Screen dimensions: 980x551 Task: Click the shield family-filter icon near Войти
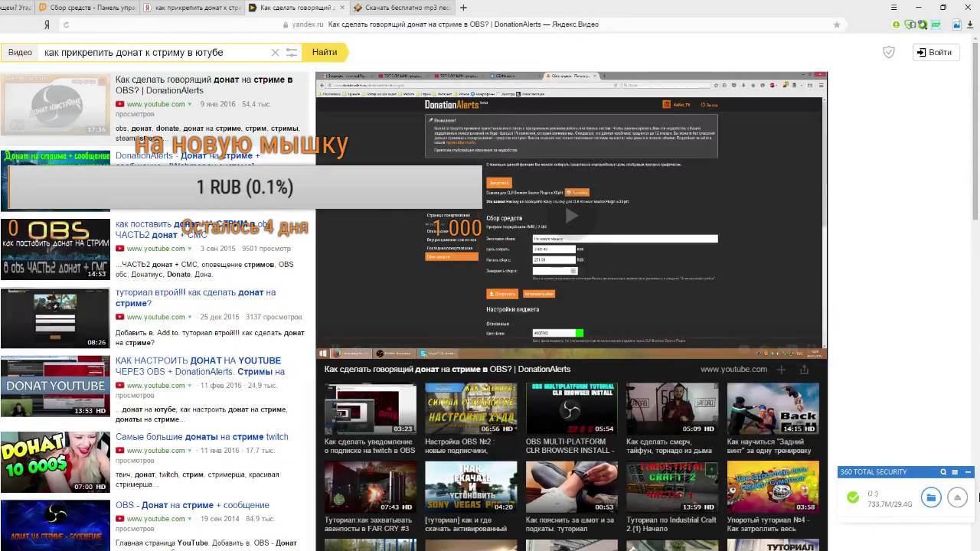coord(889,52)
